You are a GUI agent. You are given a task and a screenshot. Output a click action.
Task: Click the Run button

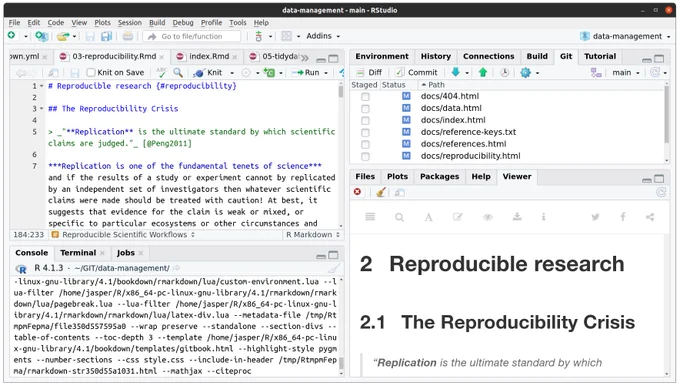(x=306, y=72)
